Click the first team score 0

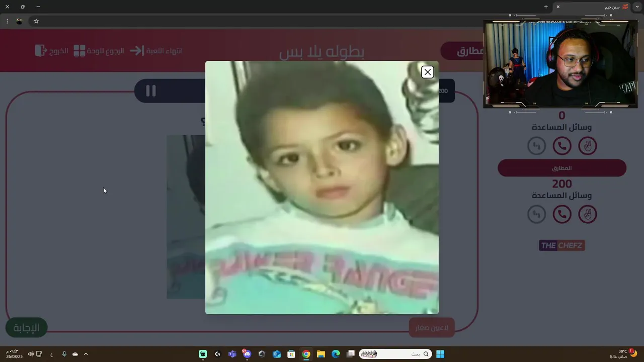coord(562,116)
